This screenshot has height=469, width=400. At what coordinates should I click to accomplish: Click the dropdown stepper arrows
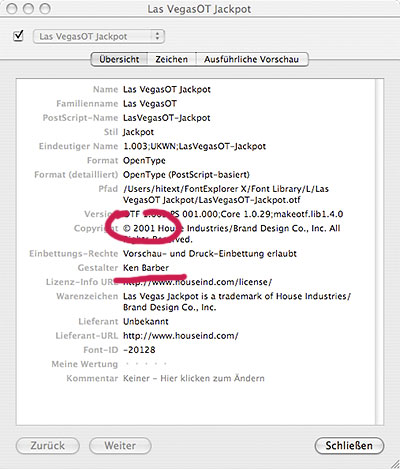[x=157, y=36]
